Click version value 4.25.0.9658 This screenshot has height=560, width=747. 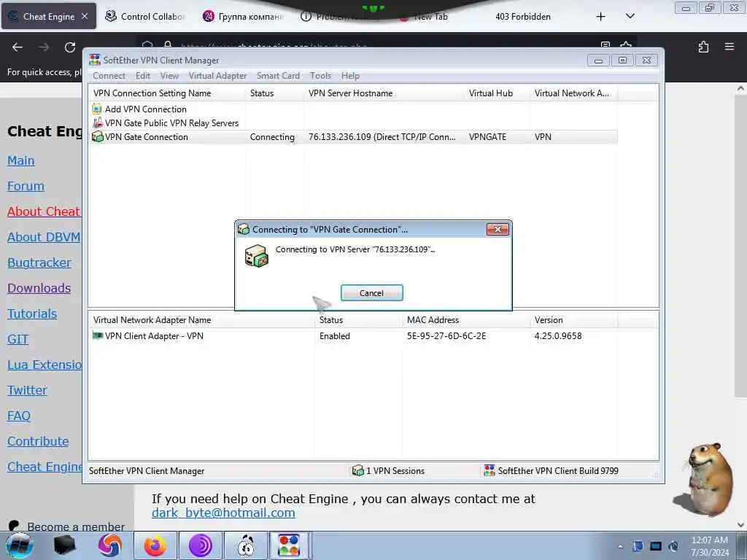[558, 335]
